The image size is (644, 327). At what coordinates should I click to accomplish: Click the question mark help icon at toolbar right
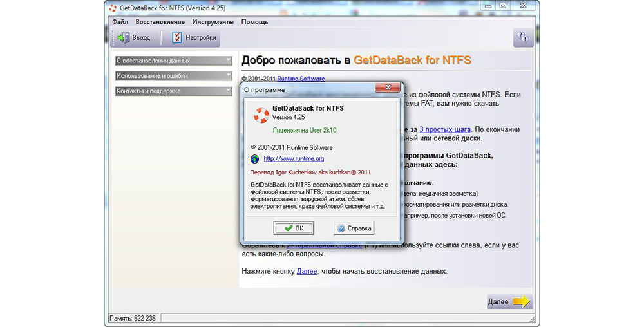(523, 38)
